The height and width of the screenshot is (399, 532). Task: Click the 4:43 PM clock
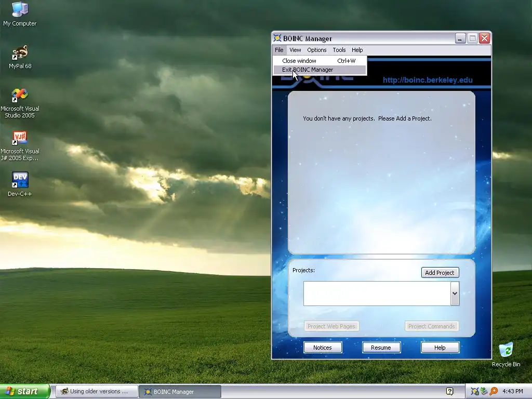pyautogui.click(x=513, y=391)
